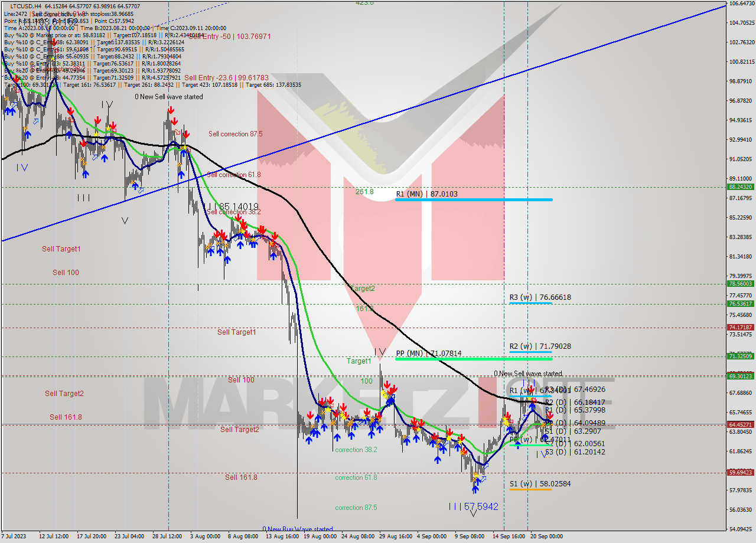This screenshot has width=756, height=543.
Task: Click the LTCUSD,H4 chart title text
Action: [25, 6]
